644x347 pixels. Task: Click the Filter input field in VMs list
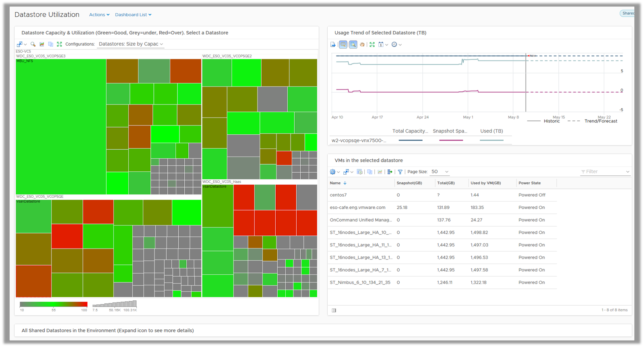pyautogui.click(x=602, y=172)
